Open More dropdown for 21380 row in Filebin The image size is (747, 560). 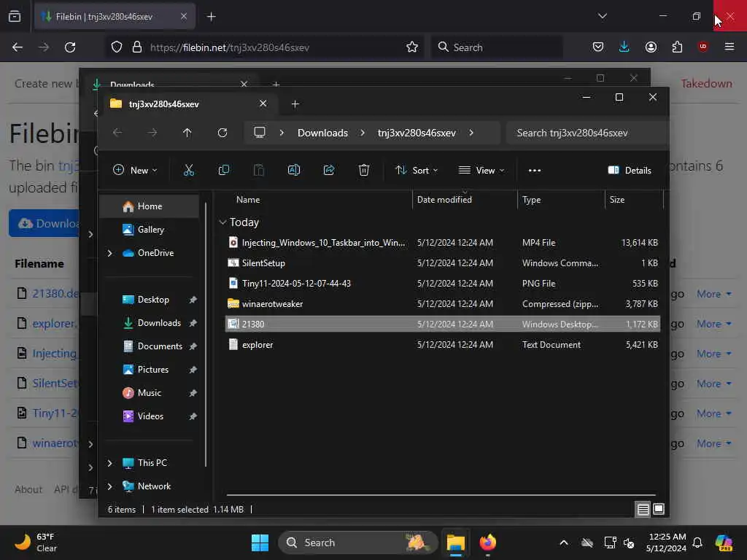713,294
